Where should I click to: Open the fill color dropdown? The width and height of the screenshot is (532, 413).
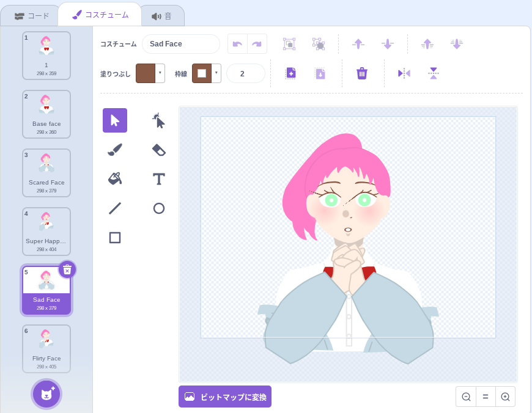[160, 73]
